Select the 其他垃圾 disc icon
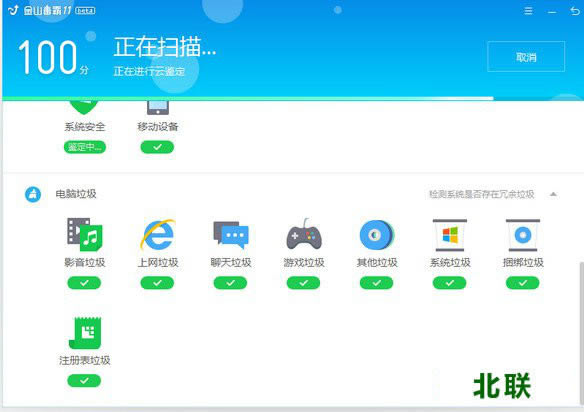This screenshot has width=584, height=412. pos(376,235)
